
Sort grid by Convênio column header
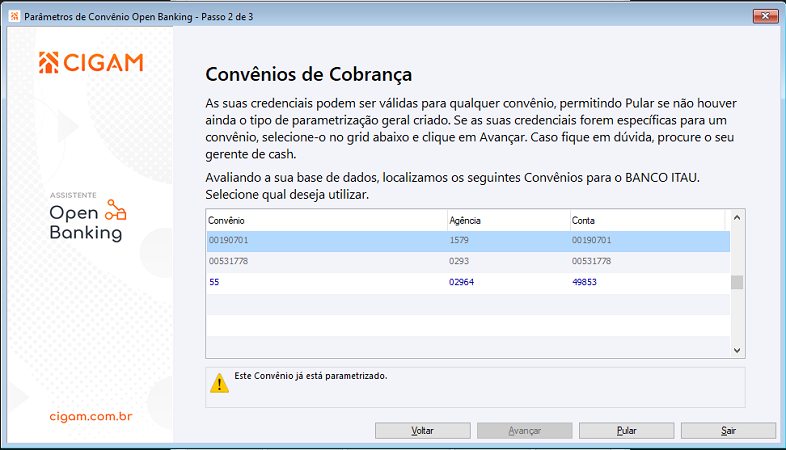[x=325, y=219]
